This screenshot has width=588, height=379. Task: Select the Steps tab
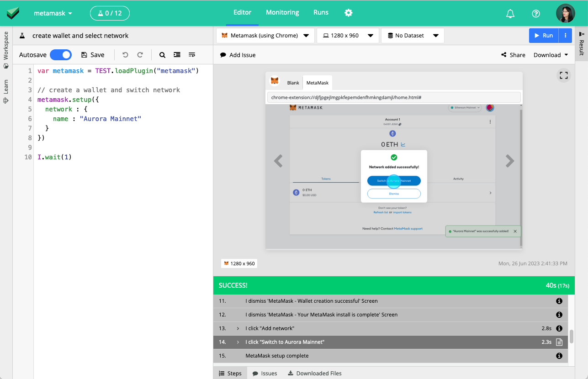[x=230, y=373]
